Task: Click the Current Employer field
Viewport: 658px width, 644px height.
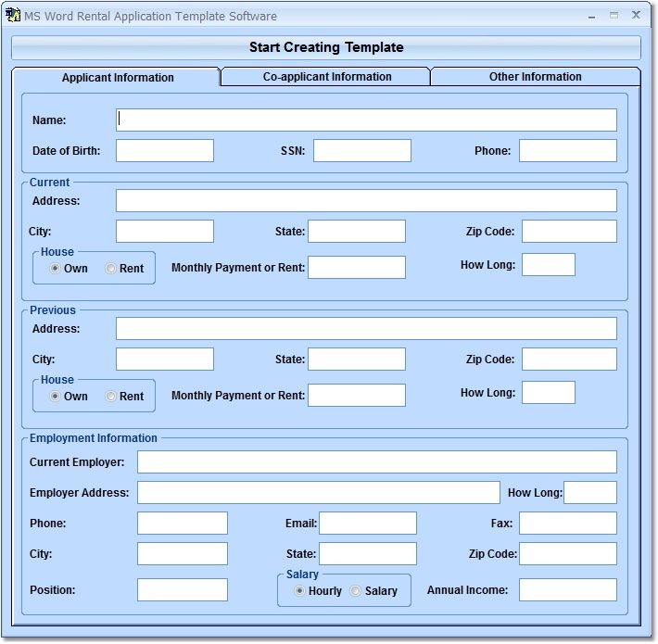Action: coord(377,461)
